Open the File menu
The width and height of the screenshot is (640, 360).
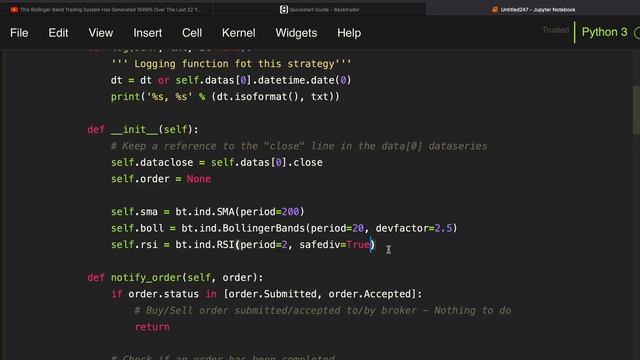(x=19, y=33)
